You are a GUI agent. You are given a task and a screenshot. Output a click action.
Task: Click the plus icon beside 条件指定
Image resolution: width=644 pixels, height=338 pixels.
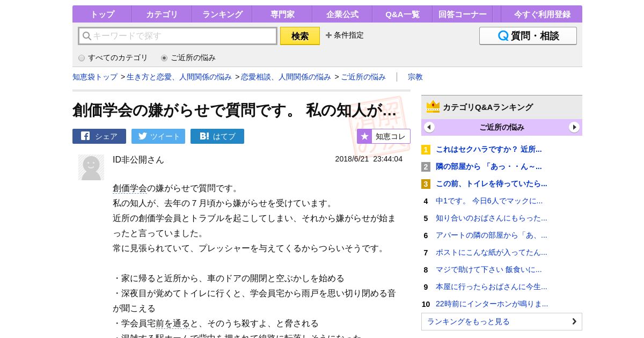[x=328, y=35]
